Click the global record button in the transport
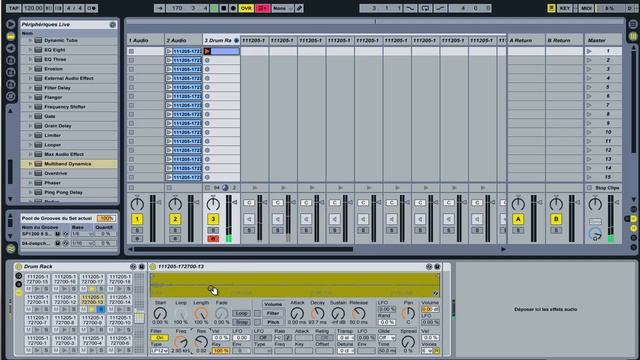 [x=233, y=8]
